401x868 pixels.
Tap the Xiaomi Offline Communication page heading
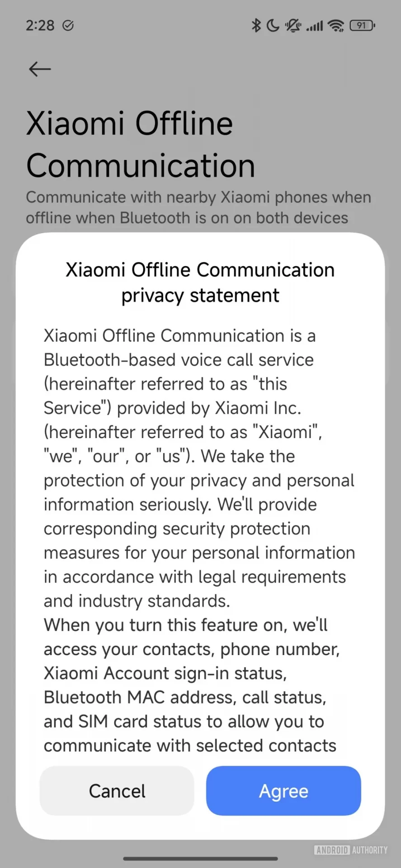(140, 144)
